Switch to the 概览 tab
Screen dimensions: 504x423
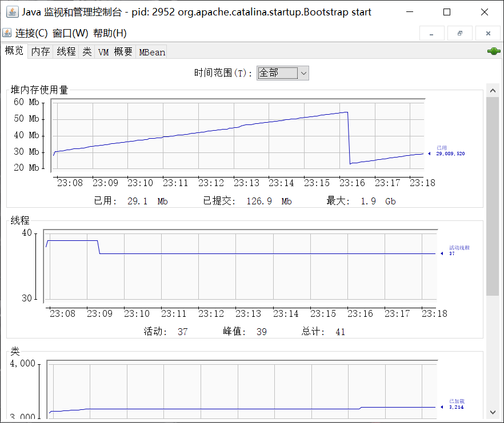point(14,51)
